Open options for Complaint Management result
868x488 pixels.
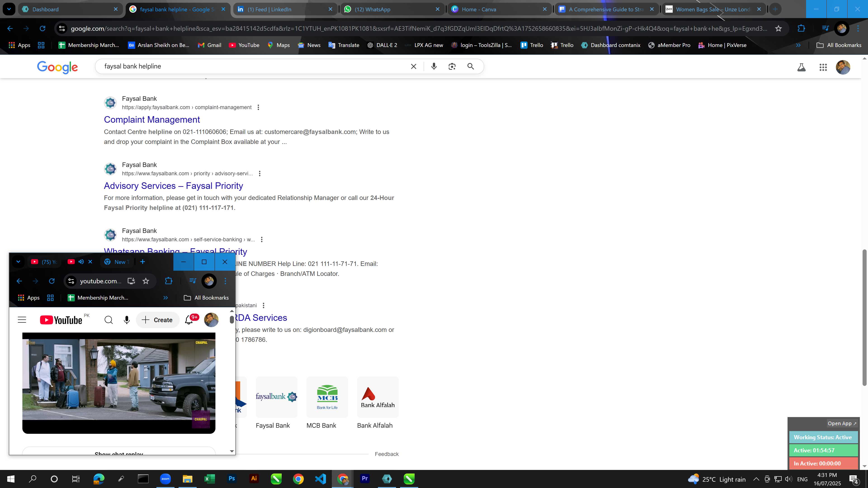[258, 108]
